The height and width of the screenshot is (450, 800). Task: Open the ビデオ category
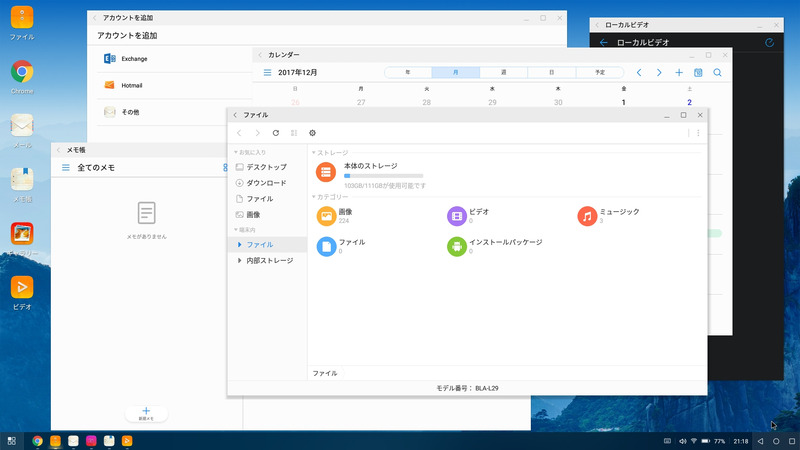pyautogui.click(x=457, y=216)
